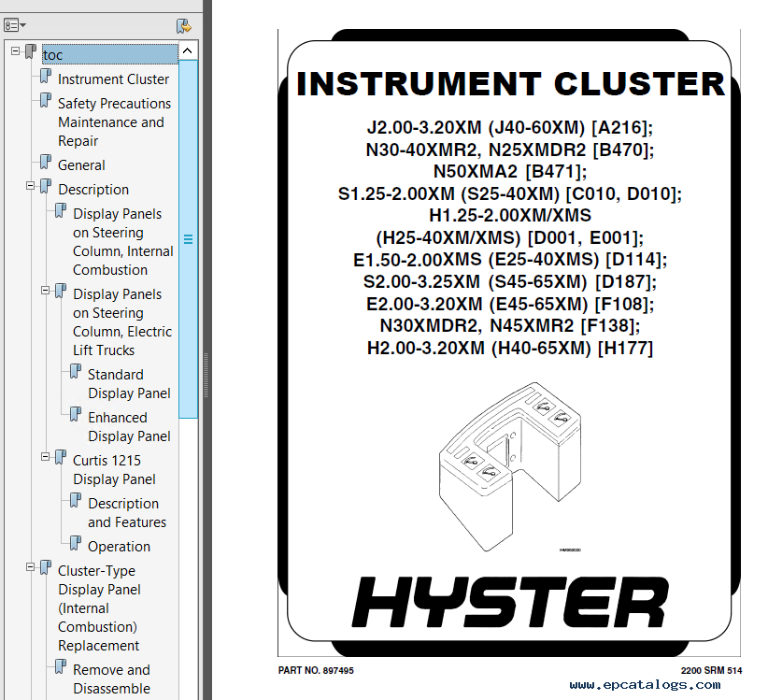The width and height of the screenshot is (768, 700).
Task: Click the instrument cluster illustration on page
Action: coord(510,466)
